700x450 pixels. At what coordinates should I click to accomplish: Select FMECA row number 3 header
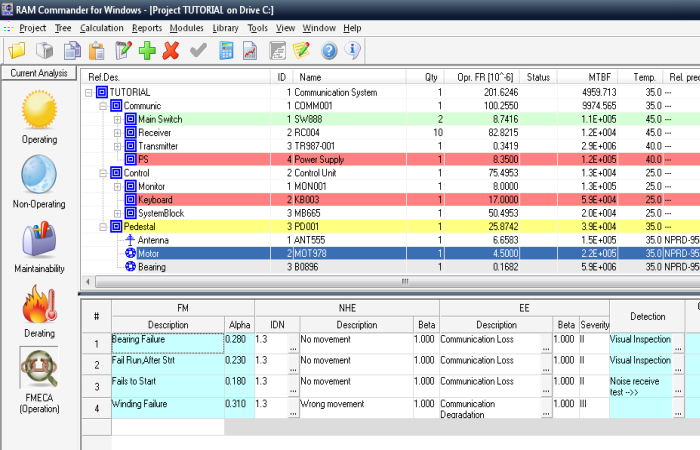(96, 387)
